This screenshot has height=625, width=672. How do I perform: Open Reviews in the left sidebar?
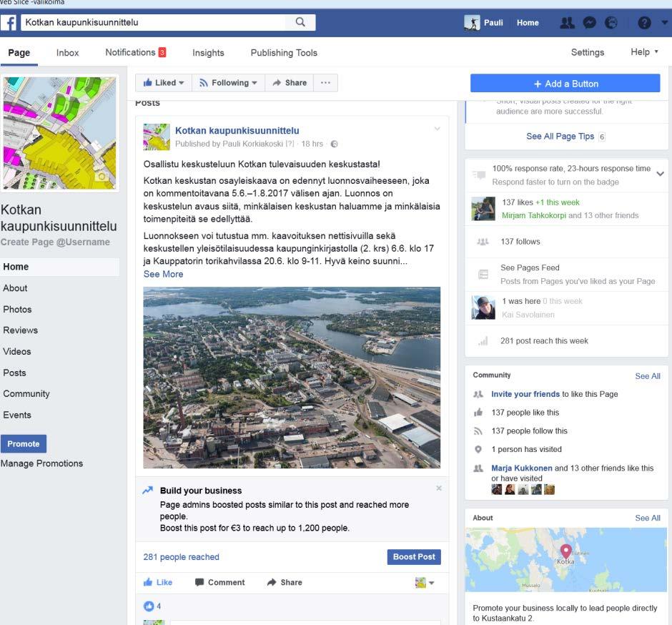20,330
